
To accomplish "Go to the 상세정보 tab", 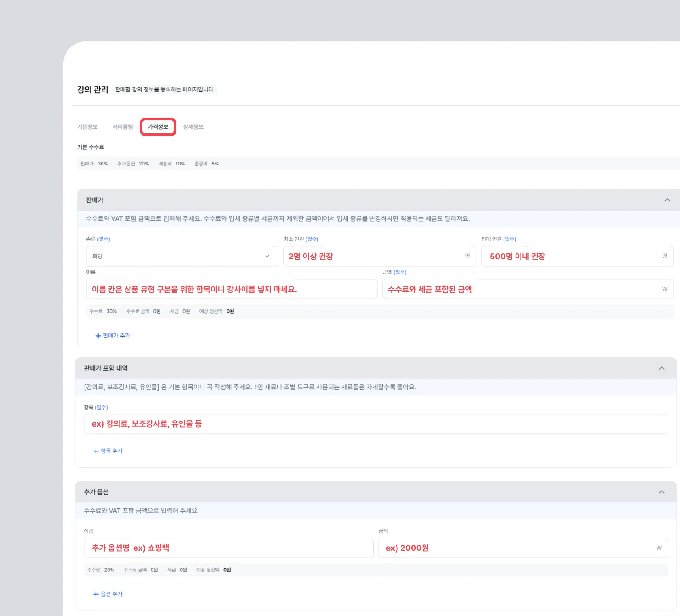I will (193, 127).
